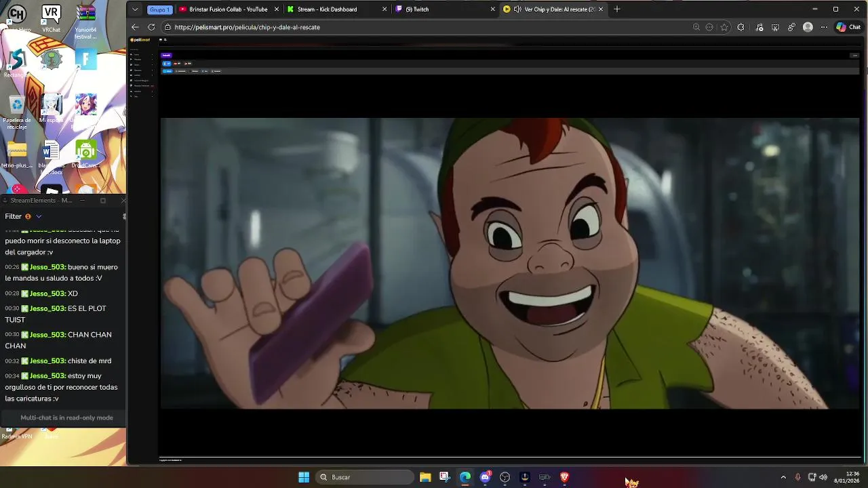Open the tab actions dropdown
The width and height of the screenshot is (868, 488).
(x=135, y=9)
